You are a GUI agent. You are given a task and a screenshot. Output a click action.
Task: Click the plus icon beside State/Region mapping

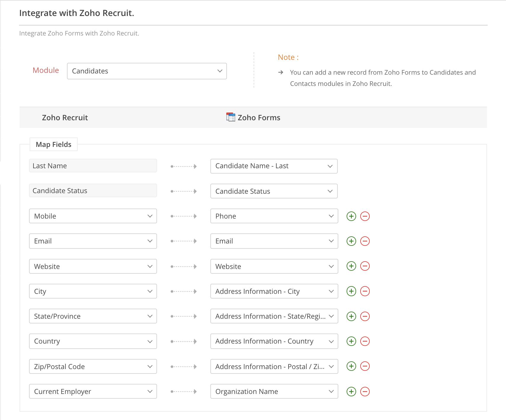[x=351, y=316]
